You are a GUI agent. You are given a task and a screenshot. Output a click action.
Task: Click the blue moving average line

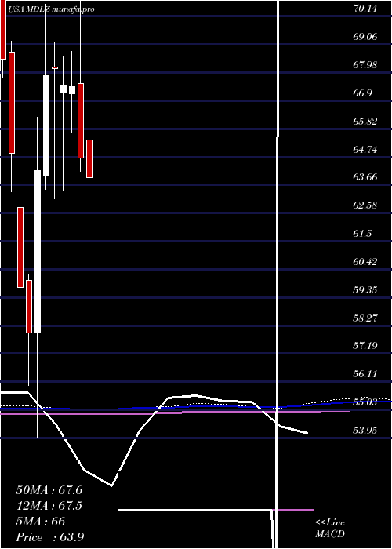196,407
